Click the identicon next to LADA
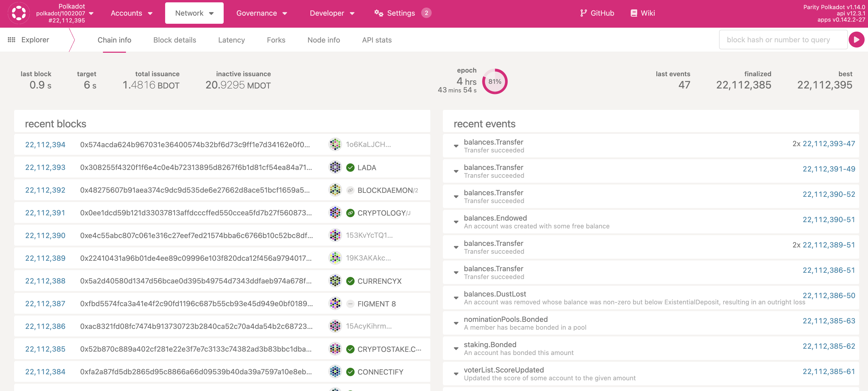Image resolution: width=868 pixels, height=391 pixels. click(x=335, y=167)
